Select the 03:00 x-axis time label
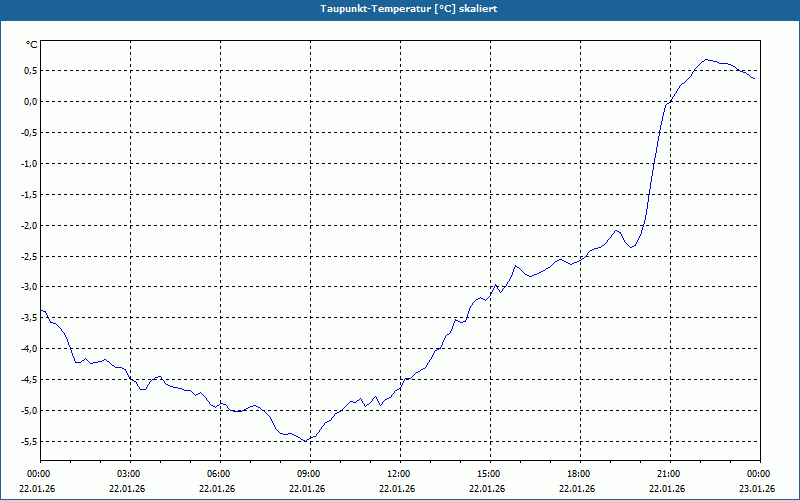 pyautogui.click(x=130, y=474)
